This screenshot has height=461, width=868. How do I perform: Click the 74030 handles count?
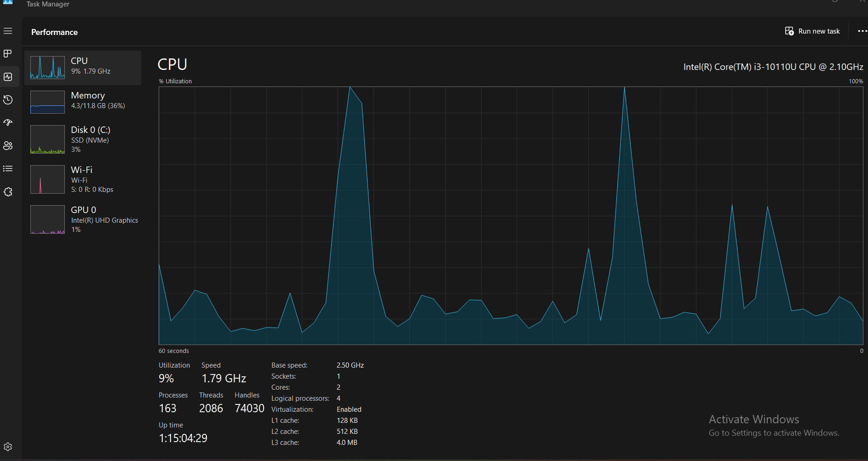249,409
